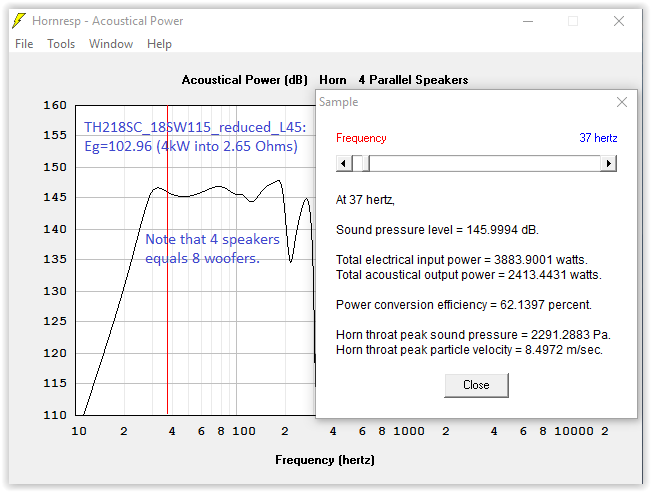Click 'Horn throat peak sound pressure' line
Screen dimensions: 651x492
tap(473, 334)
